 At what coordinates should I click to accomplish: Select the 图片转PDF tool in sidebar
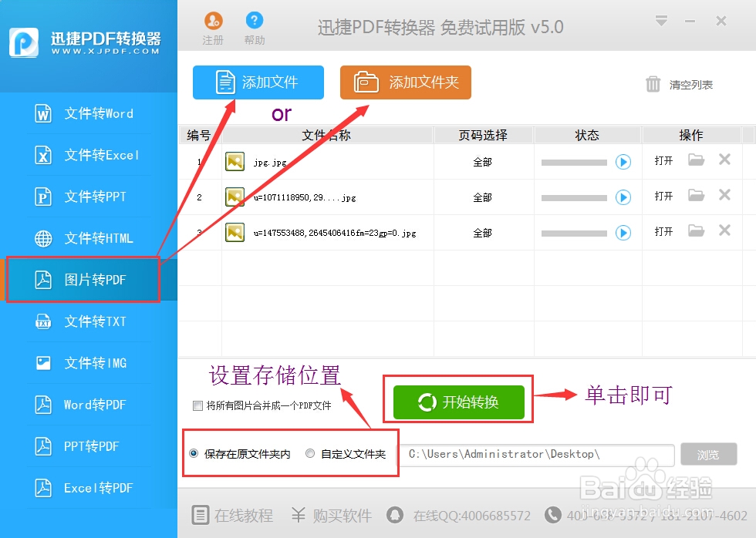pyautogui.click(x=85, y=279)
